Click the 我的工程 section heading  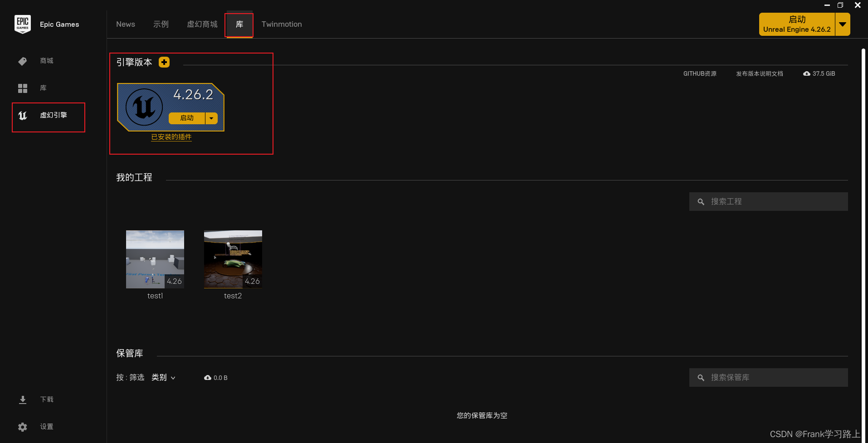point(134,178)
